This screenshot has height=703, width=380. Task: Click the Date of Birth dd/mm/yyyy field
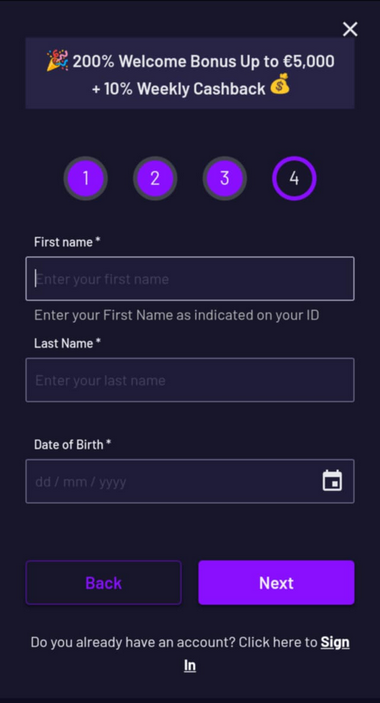click(190, 481)
